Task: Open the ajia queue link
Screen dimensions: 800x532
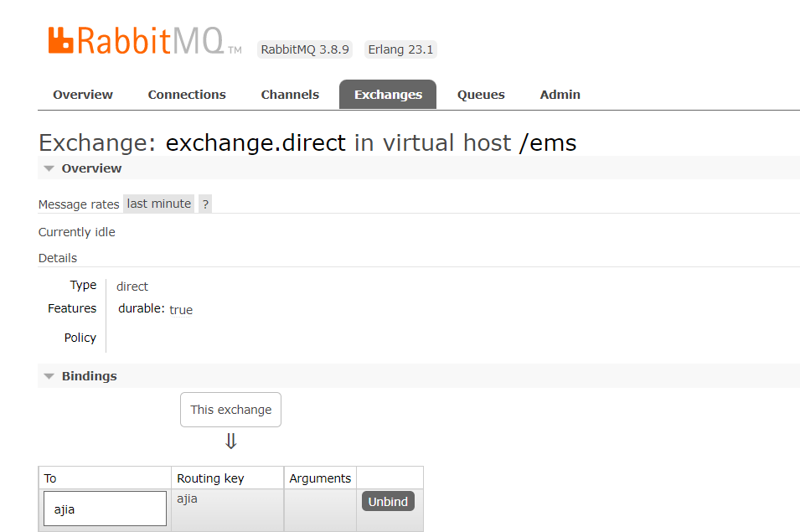Action: click(65, 509)
